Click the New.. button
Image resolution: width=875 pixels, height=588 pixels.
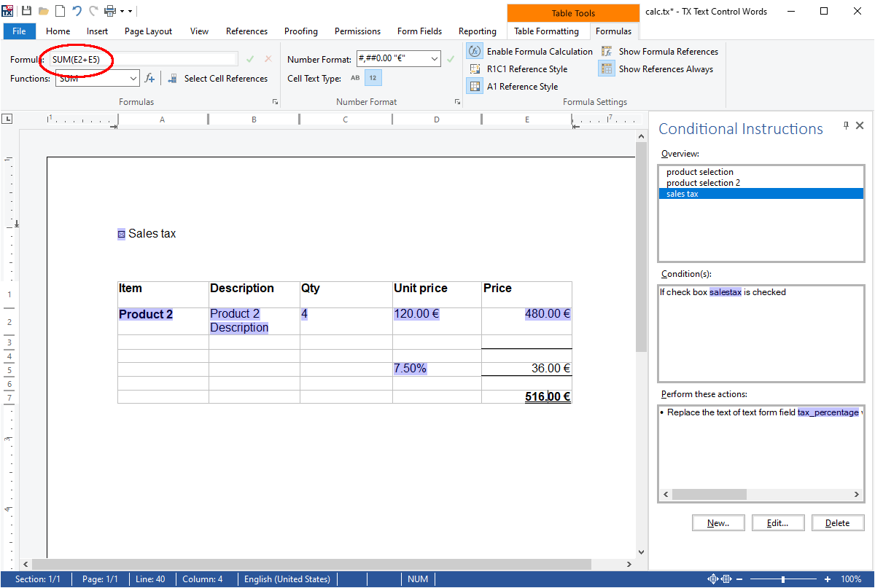coord(719,523)
